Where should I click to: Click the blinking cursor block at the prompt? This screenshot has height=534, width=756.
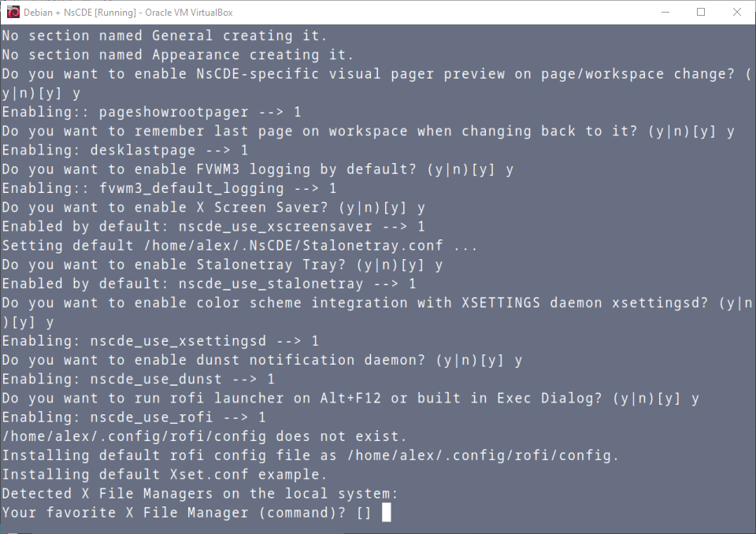(x=386, y=513)
